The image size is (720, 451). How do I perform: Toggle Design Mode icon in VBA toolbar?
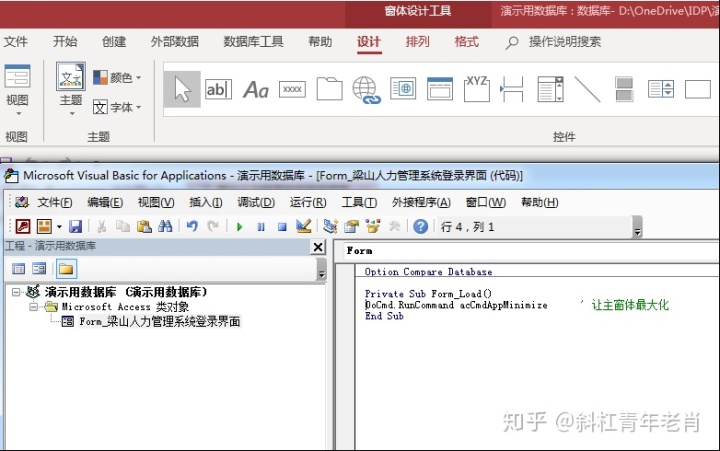click(304, 226)
